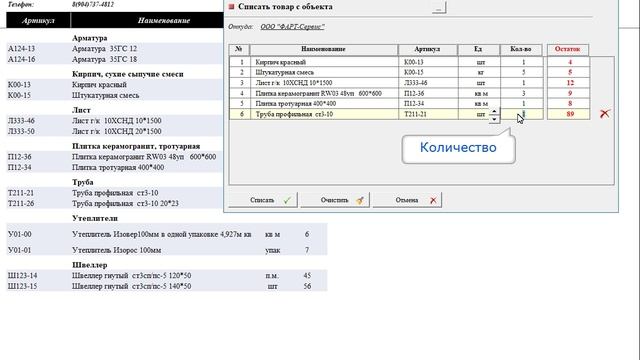This screenshot has height=360, width=640.
Task: Click the Артикул header in background list
Action: (38, 20)
